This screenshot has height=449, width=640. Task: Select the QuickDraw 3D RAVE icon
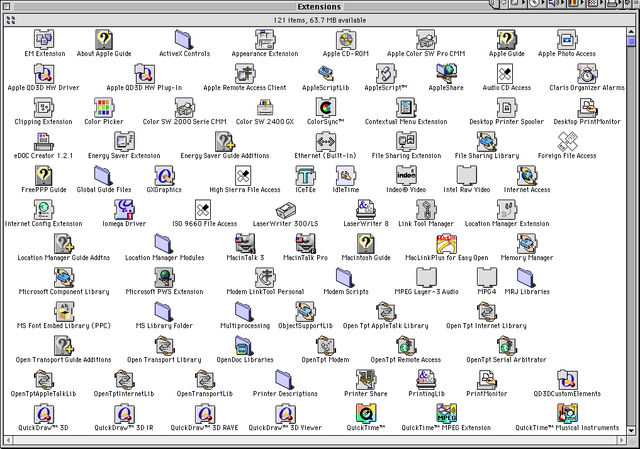204,413
